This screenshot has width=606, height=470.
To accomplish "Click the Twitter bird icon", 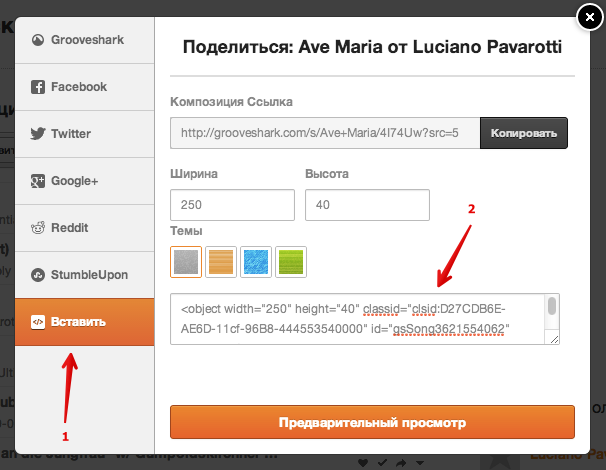I will tap(37, 134).
